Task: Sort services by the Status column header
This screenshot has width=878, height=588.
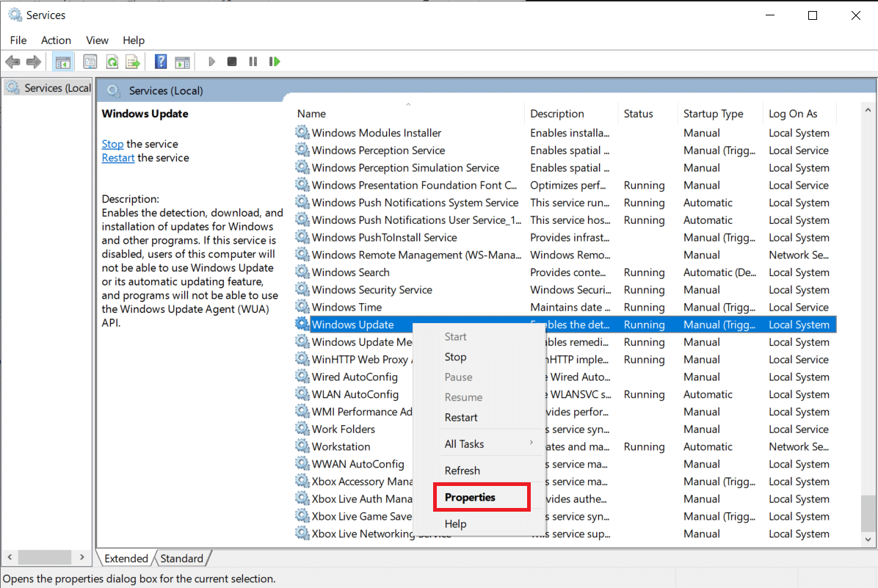Action: tap(637, 113)
